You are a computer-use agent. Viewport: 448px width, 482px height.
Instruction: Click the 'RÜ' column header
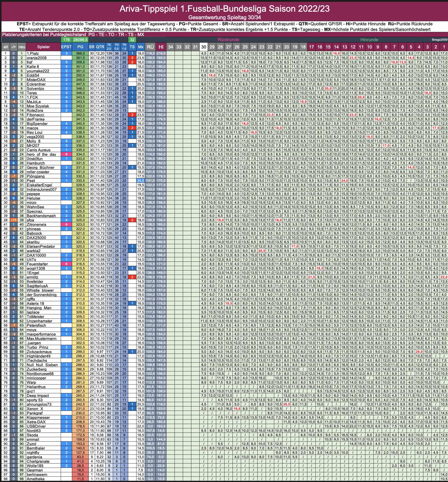(150, 47)
